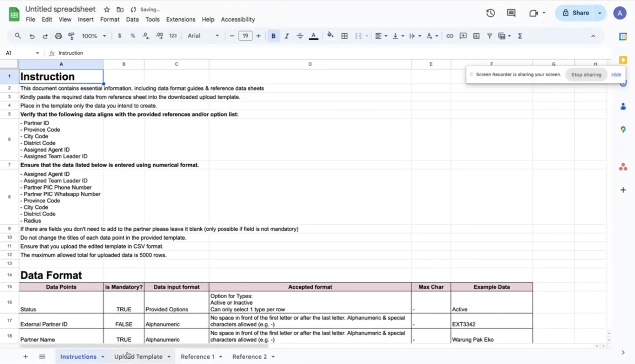Image resolution: width=635 pixels, height=364 pixels.
Task: Open the comments history icon
Action: point(511,13)
